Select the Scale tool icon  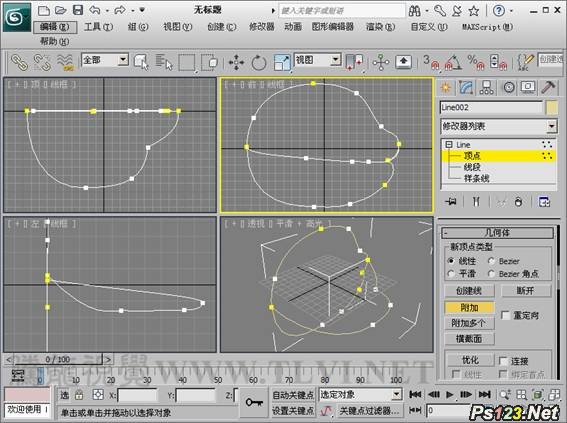click(282, 62)
